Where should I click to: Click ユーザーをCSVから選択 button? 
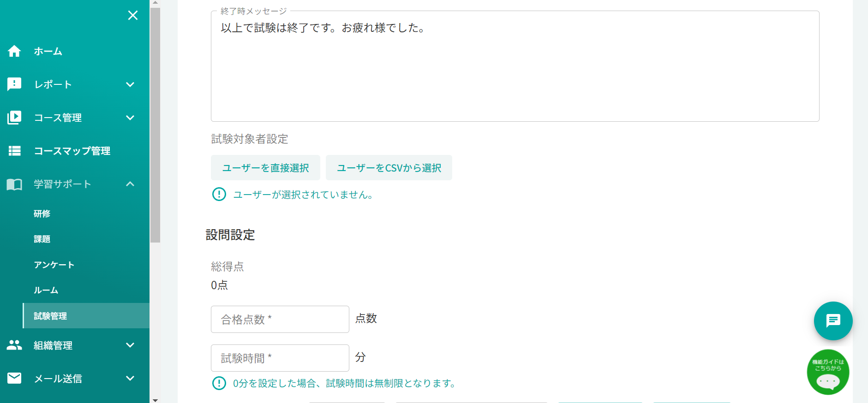click(389, 168)
